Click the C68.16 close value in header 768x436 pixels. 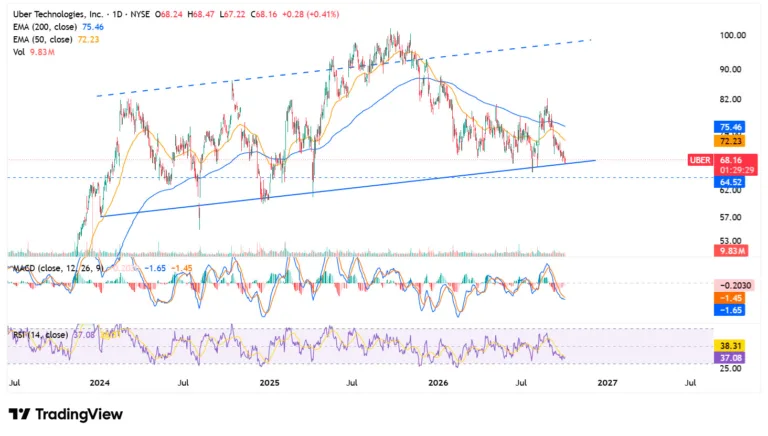[x=264, y=15]
